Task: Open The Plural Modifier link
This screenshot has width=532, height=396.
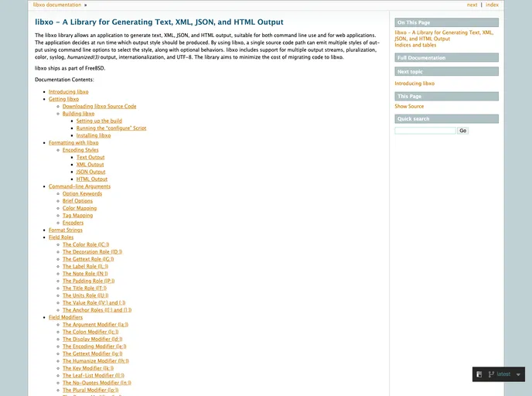Action: (x=90, y=391)
